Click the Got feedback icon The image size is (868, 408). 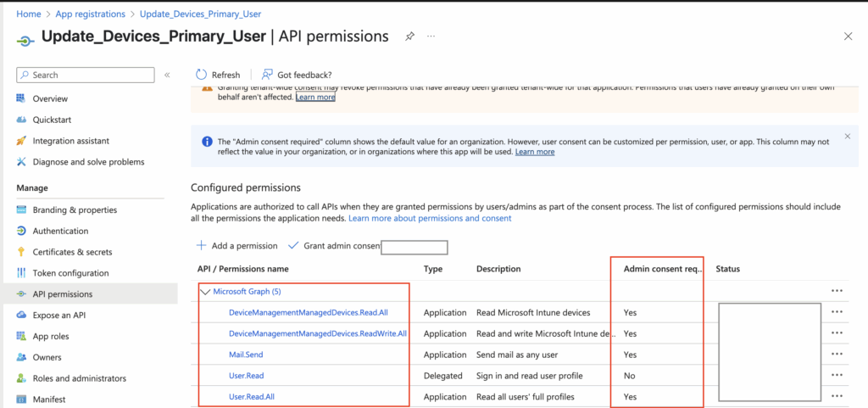[267, 75]
